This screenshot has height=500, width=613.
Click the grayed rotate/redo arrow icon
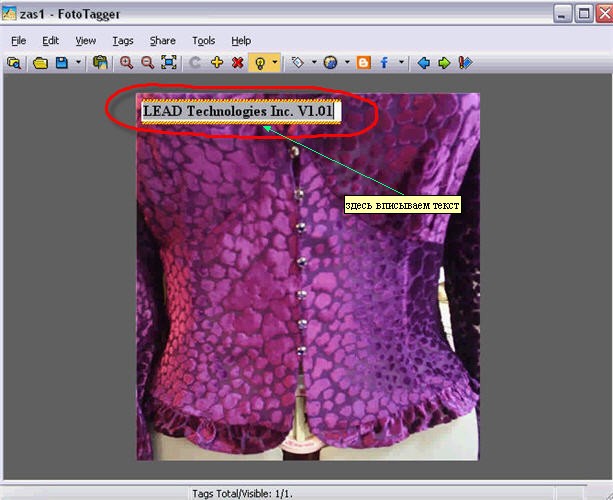(x=195, y=63)
